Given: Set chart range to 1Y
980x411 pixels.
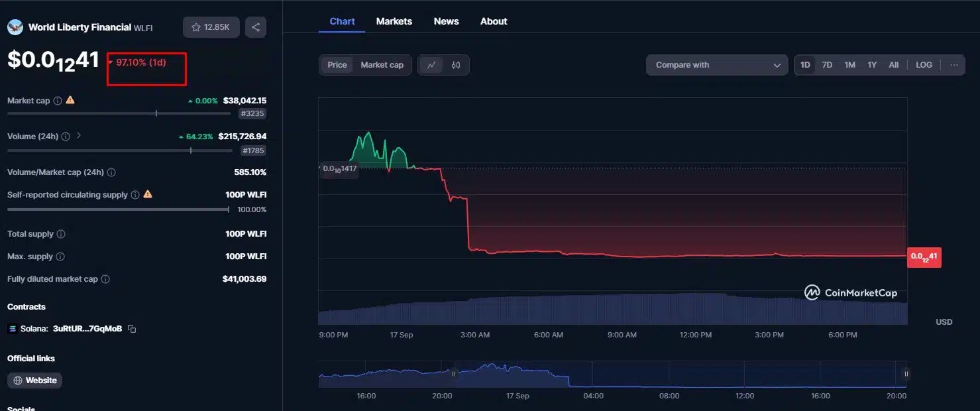Looking at the screenshot, I should tap(872, 65).
